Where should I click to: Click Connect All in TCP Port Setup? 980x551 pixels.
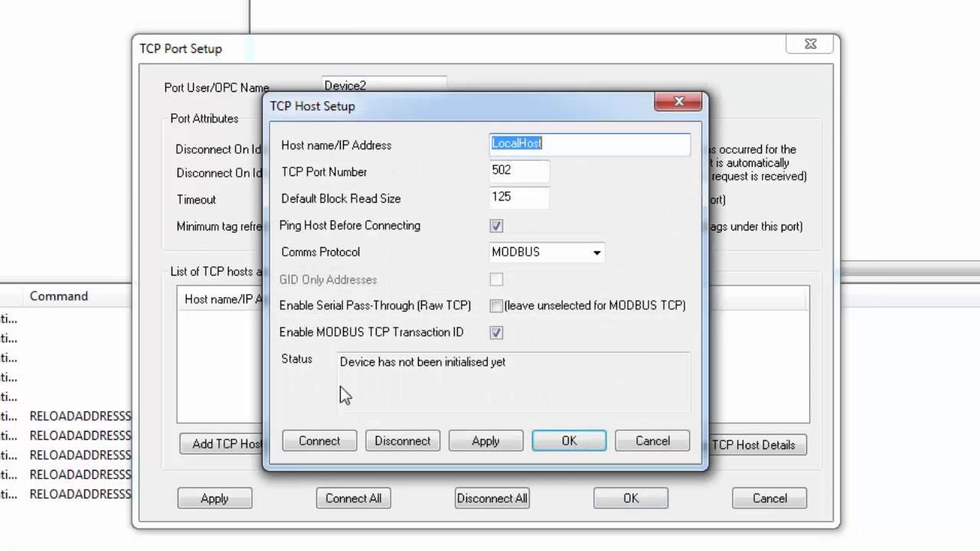coord(353,498)
